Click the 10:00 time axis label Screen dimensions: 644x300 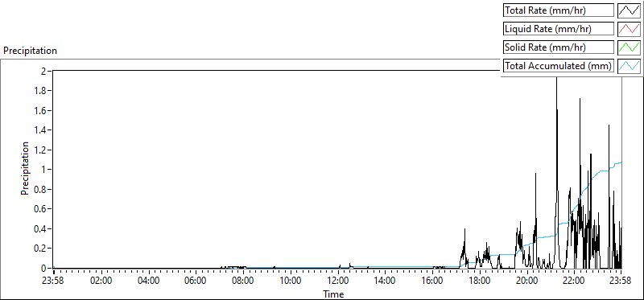coord(291,282)
